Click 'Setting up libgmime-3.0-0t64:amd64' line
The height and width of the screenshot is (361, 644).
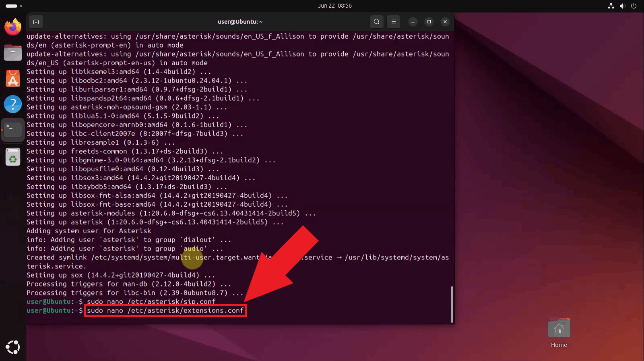coord(151,160)
